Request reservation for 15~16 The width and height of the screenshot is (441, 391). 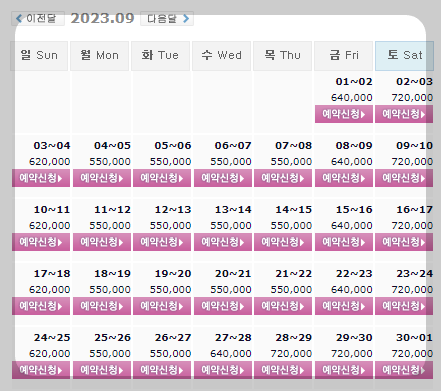coord(344,242)
